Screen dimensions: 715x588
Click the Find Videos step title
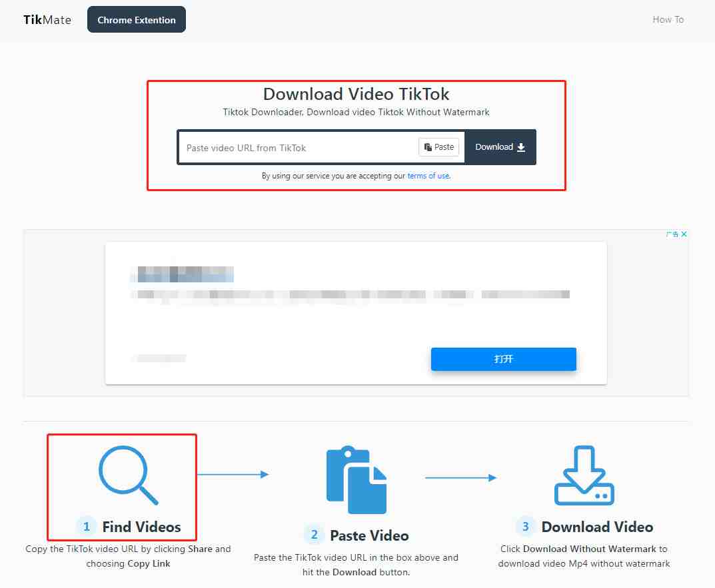[x=141, y=527]
